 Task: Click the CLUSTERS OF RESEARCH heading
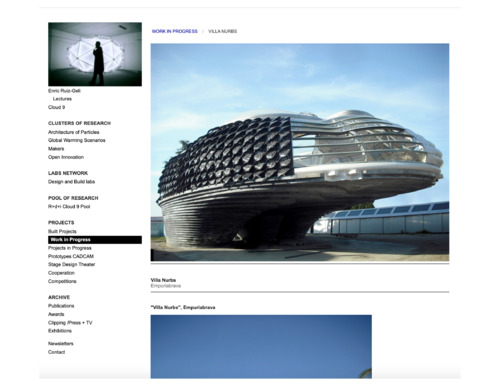click(79, 123)
